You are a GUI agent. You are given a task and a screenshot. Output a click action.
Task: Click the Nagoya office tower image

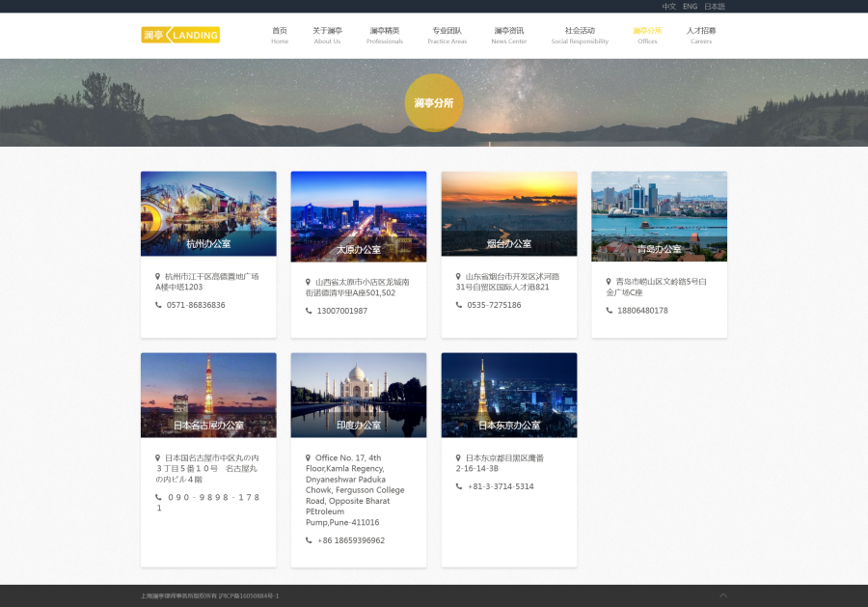(x=208, y=395)
